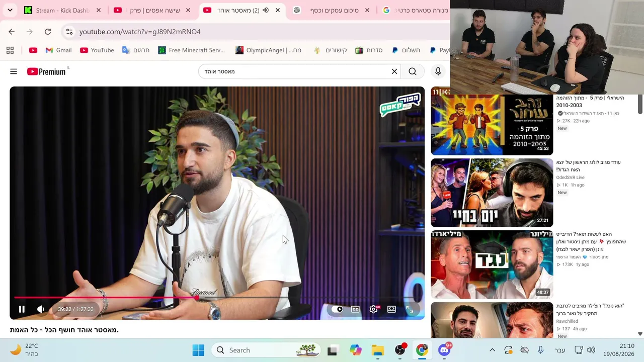644x362 pixels.
Task: Open the Gmail bookmark
Action: (59, 50)
